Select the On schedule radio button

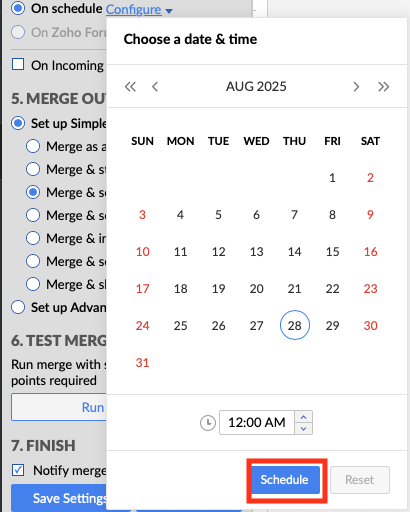[18, 8]
